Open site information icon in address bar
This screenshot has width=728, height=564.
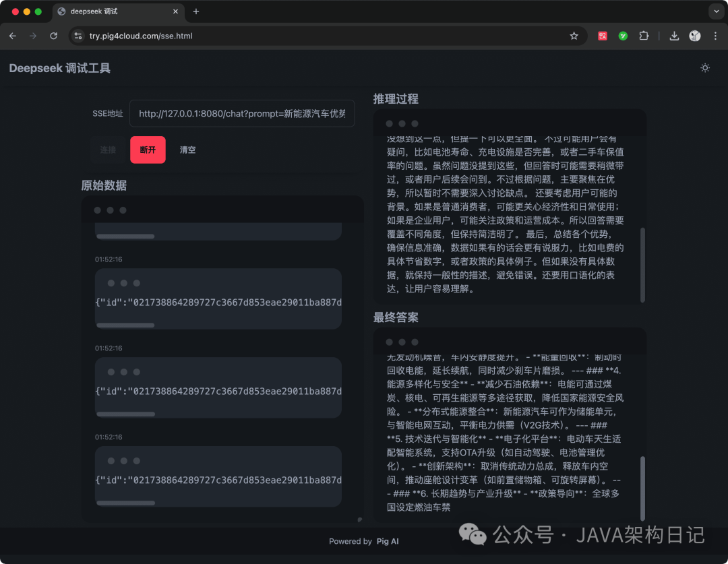click(x=78, y=36)
